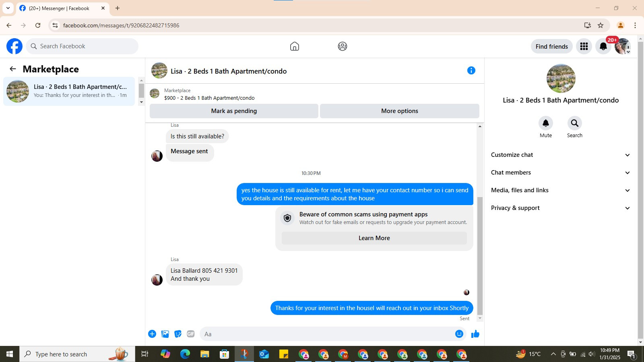
Task: Click Mark as pending button
Action: click(x=234, y=111)
